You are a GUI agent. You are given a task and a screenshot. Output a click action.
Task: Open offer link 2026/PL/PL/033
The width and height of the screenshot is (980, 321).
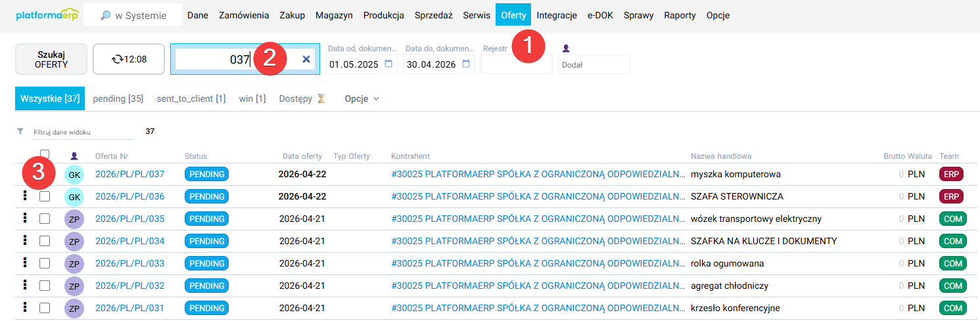[x=129, y=264]
